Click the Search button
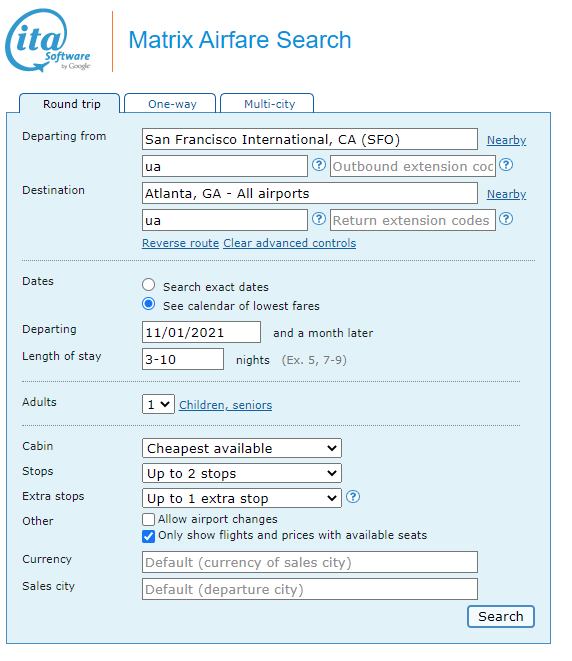Viewport: 572px width, 661px height. tap(501, 616)
